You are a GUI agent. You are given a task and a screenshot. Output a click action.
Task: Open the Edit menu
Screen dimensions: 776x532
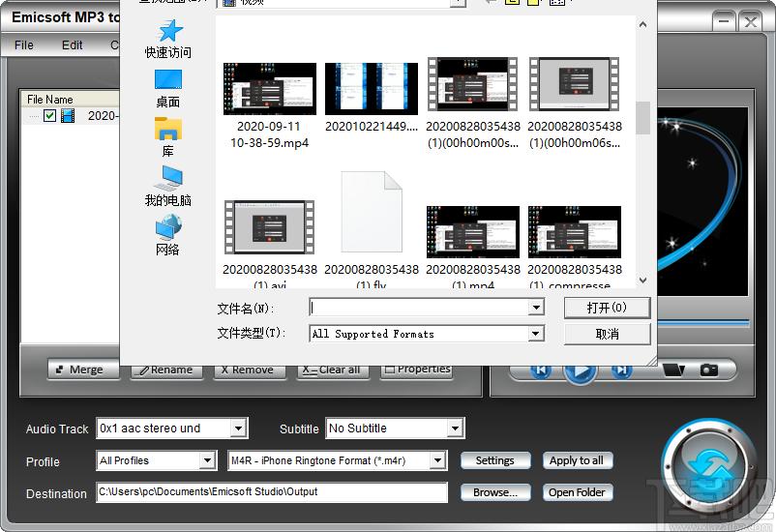[x=73, y=45]
